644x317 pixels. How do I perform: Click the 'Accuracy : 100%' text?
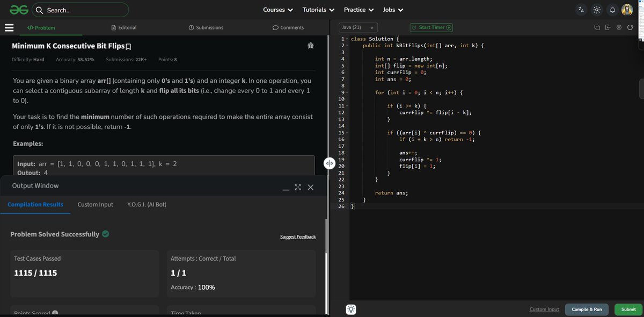193,287
